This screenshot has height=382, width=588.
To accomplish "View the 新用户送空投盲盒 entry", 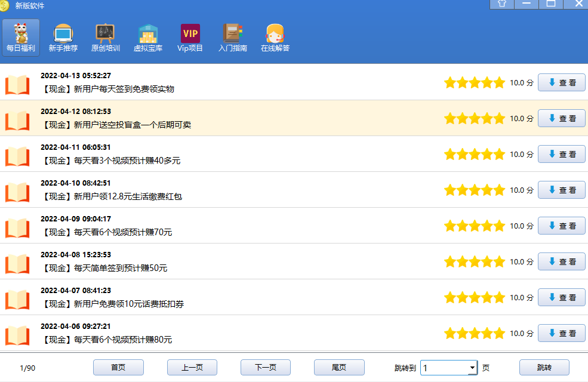I will 561,118.
